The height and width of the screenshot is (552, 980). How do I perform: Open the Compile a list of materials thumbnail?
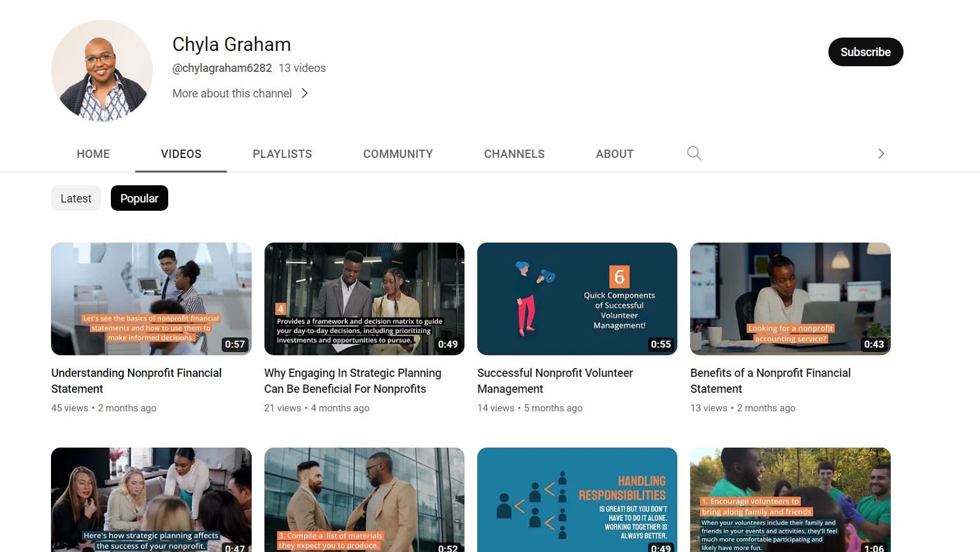point(364,500)
